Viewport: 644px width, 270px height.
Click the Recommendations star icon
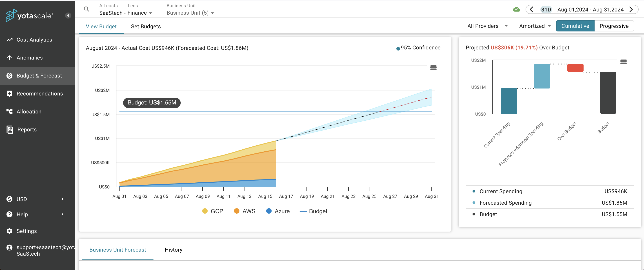(9, 94)
